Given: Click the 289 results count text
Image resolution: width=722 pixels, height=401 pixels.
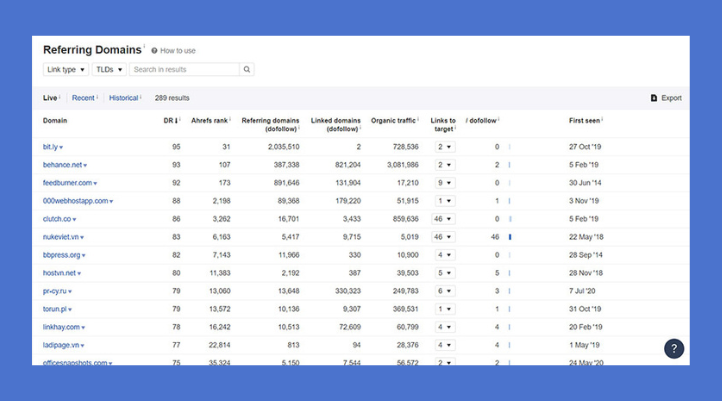Looking at the screenshot, I should [x=172, y=98].
